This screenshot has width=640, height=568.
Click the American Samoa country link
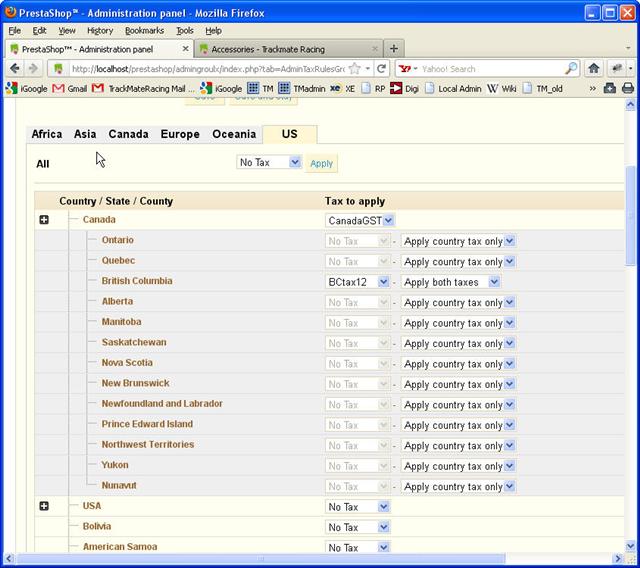pyautogui.click(x=120, y=547)
